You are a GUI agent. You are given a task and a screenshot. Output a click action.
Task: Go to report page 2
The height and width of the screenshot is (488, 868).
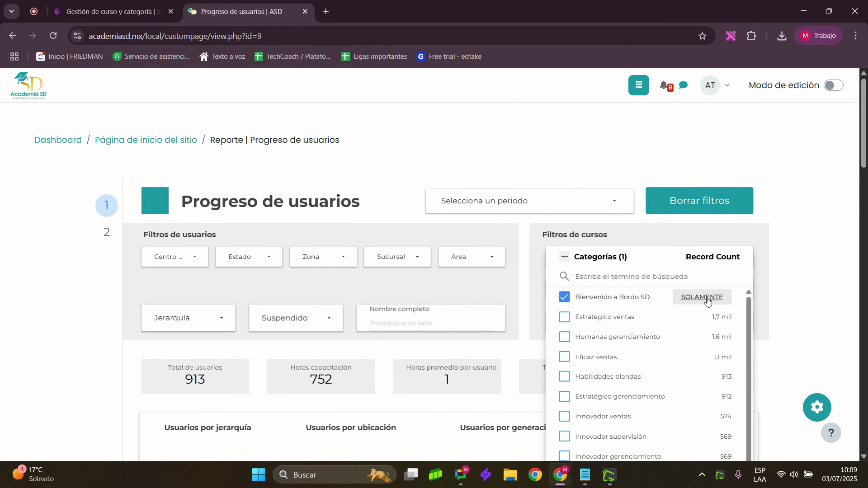(107, 232)
